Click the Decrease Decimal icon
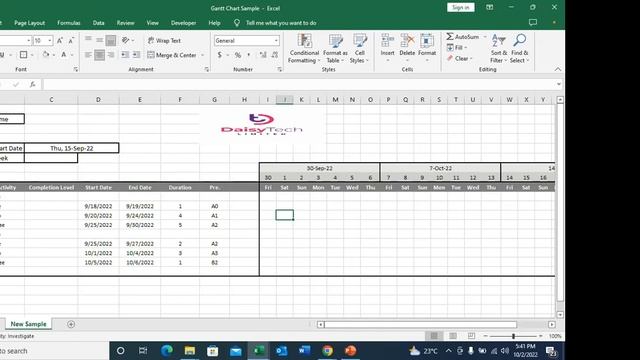This screenshot has height=360, width=640. pyautogui.click(x=275, y=55)
